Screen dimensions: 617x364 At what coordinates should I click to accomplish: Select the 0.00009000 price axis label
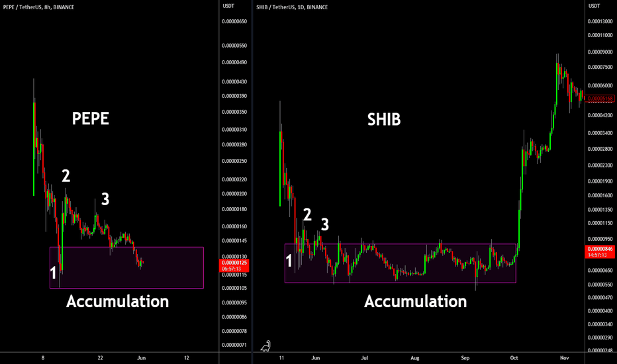click(x=600, y=52)
